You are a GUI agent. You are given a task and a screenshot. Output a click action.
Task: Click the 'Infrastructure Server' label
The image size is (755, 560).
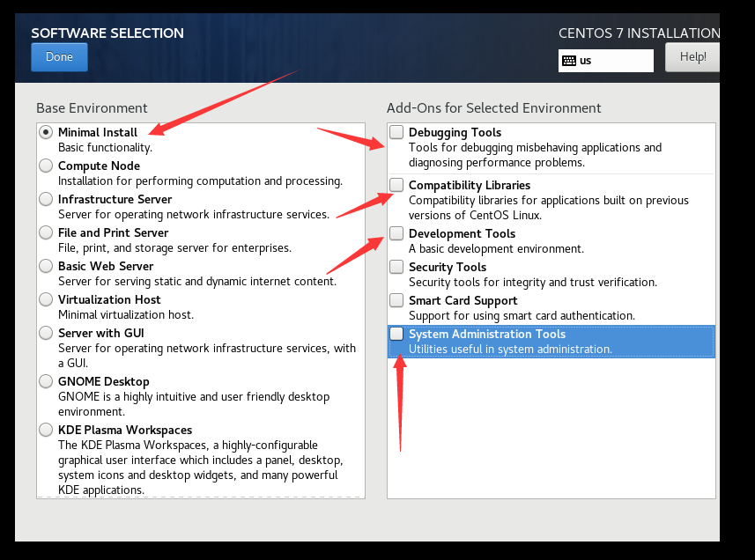pyautogui.click(x=115, y=199)
